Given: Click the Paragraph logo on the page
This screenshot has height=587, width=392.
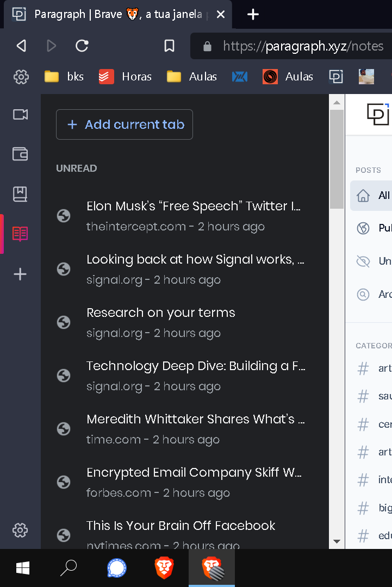Looking at the screenshot, I should coord(377,114).
